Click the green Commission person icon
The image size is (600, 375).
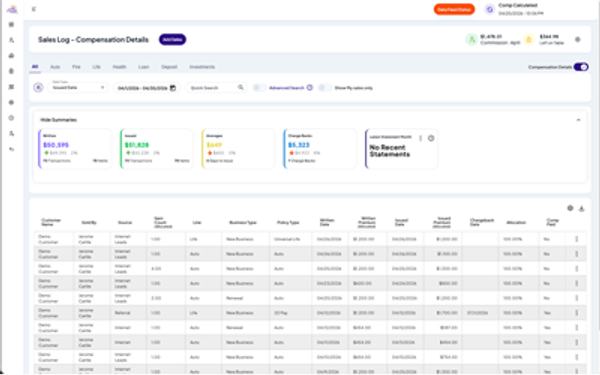472,39
